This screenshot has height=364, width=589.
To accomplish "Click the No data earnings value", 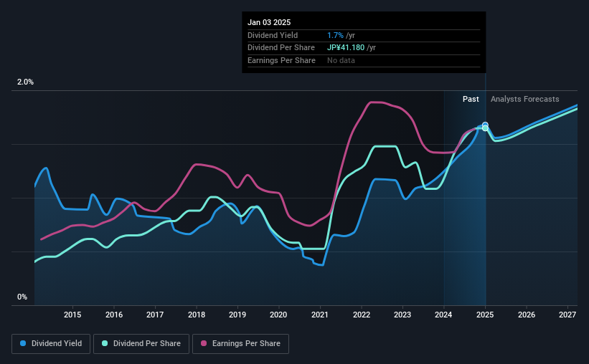I will point(341,60).
